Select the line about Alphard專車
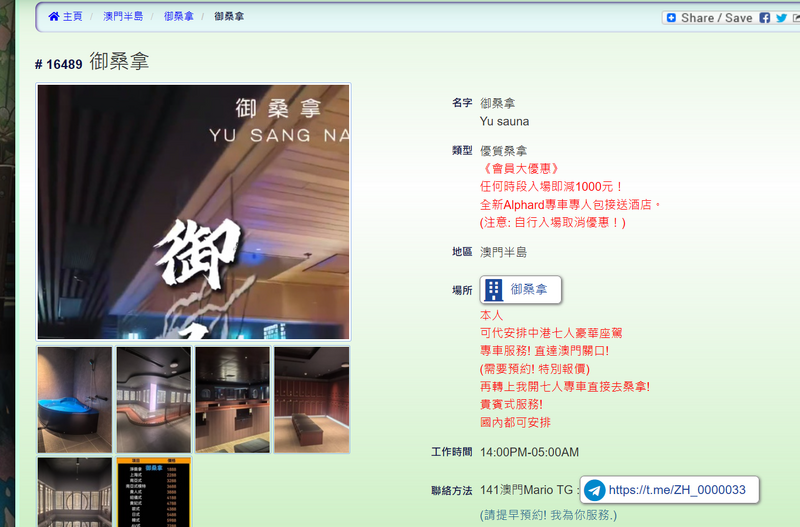800x527 pixels. [570, 205]
